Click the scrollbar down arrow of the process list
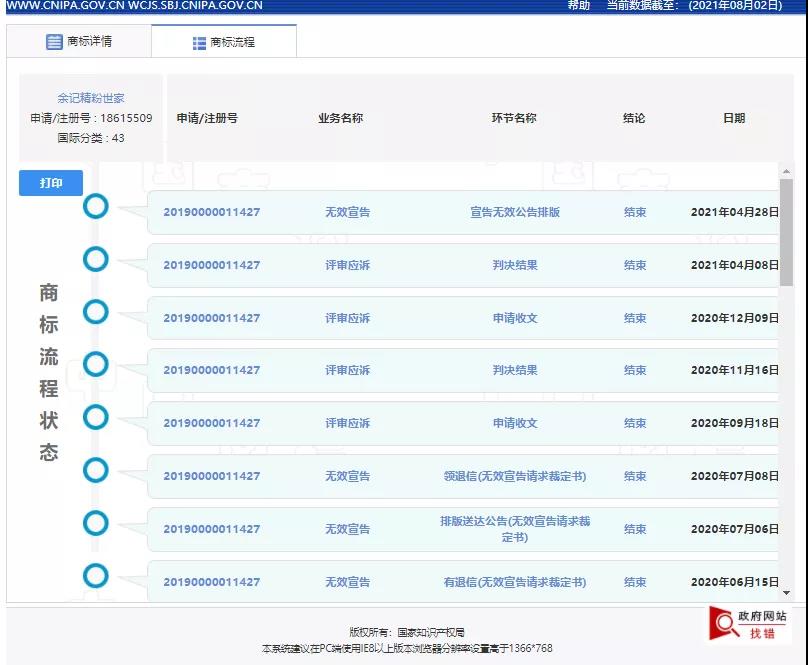 (786, 593)
